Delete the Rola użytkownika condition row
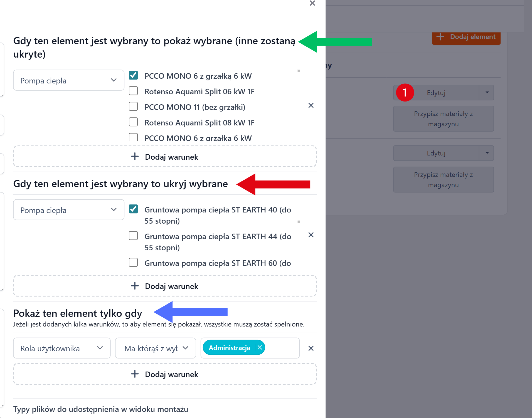532x418 pixels. click(311, 348)
